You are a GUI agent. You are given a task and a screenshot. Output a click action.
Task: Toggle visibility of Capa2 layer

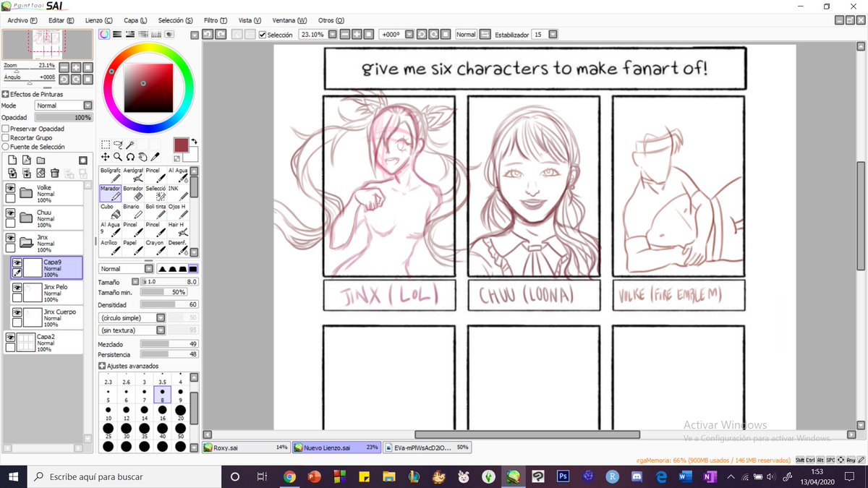(11, 338)
